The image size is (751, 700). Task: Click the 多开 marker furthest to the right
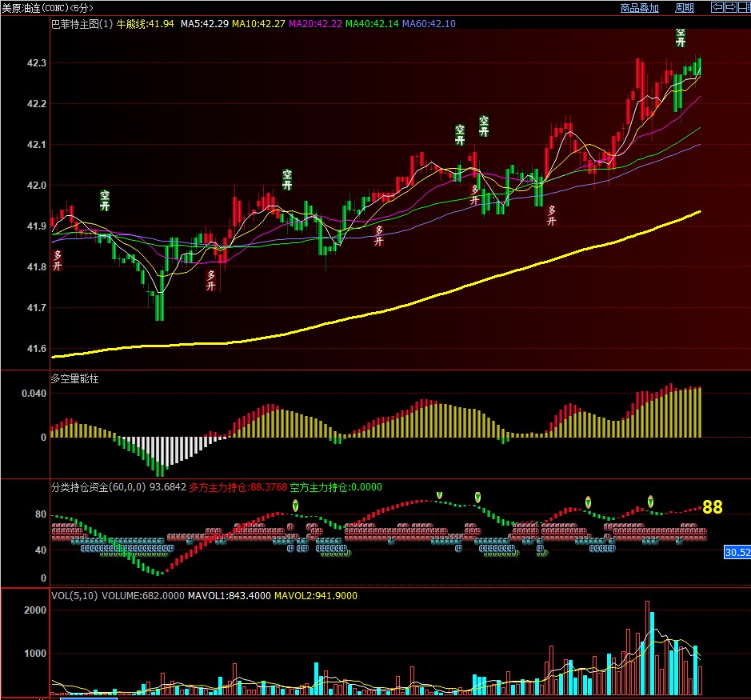[x=551, y=216]
